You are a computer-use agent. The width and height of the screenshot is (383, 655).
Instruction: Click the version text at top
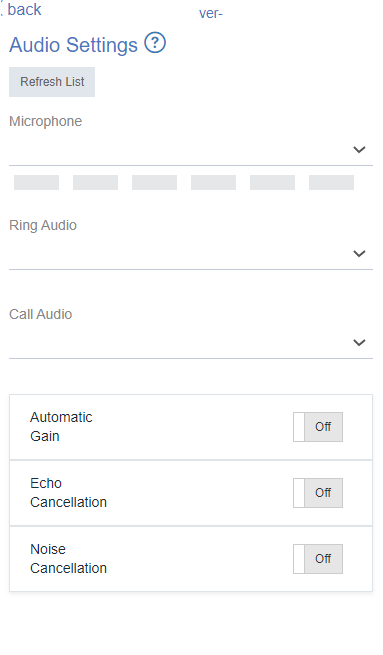coord(211,13)
